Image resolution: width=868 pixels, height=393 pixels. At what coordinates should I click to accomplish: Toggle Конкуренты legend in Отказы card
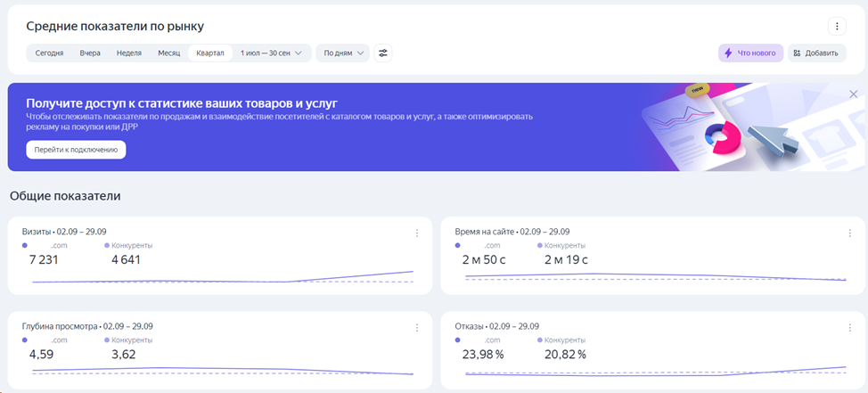click(563, 340)
